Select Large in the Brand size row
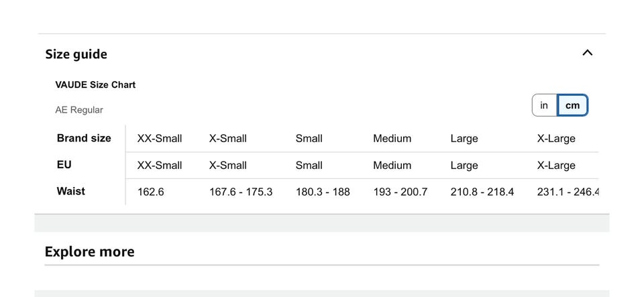Image resolution: width=644 pixels, height=297 pixels. pyautogui.click(x=464, y=139)
